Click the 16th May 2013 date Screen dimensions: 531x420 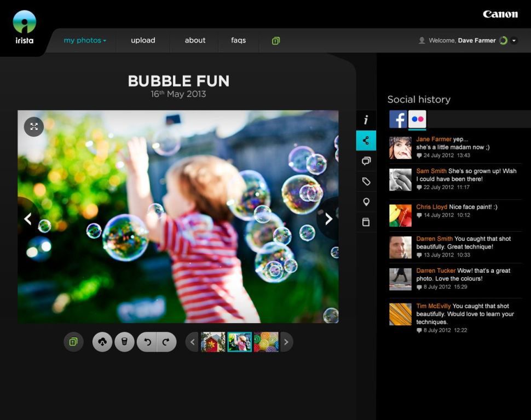tap(178, 94)
